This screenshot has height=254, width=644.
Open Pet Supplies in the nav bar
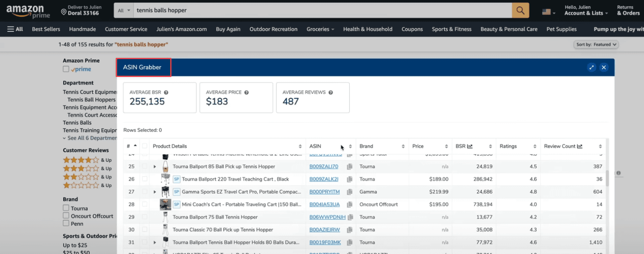click(561, 29)
